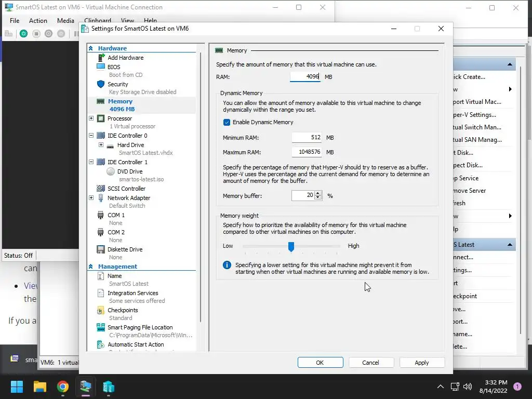The height and width of the screenshot is (399, 532).
Task: Click the volume speaker tray icon
Action: (x=468, y=387)
